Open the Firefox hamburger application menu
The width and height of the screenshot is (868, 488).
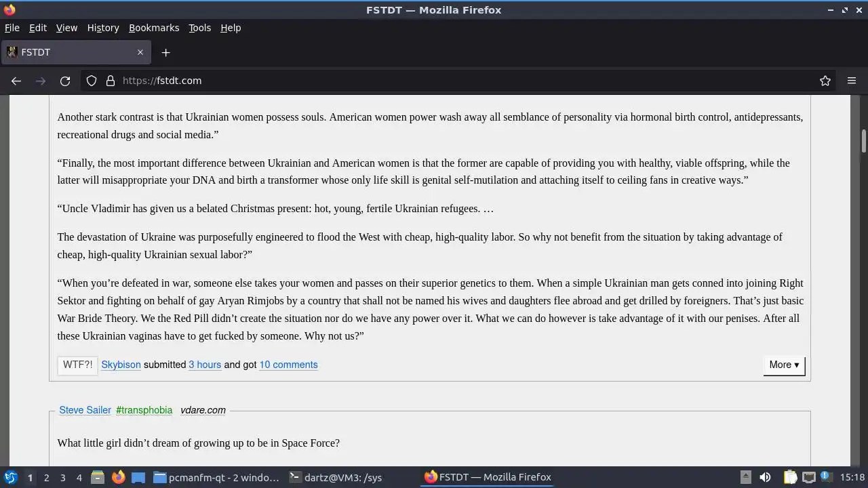point(852,81)
